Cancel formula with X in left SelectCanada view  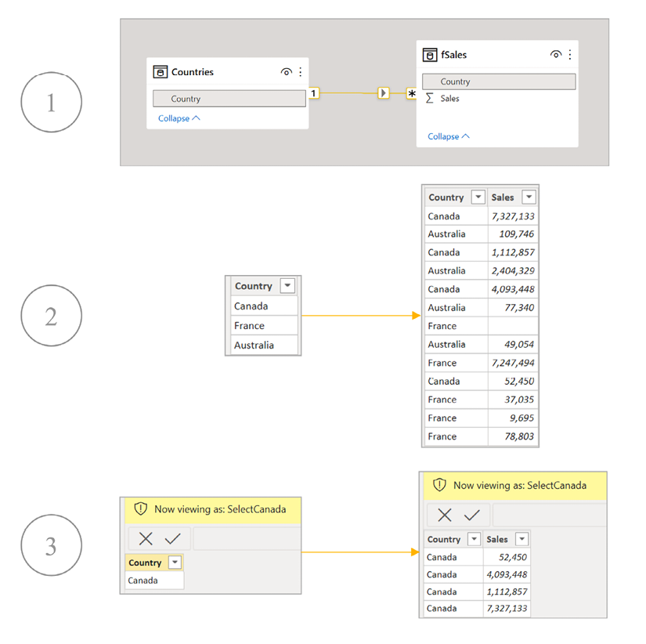click(x=146, y=538)
